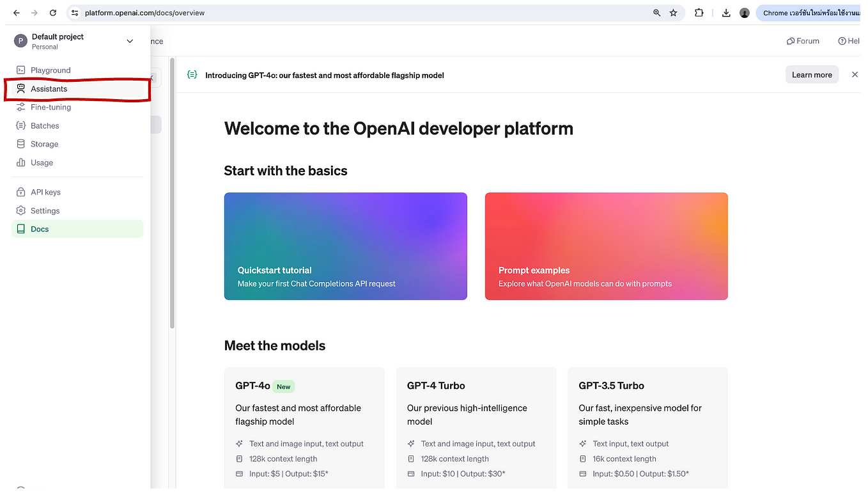This screenshot has width=868, height=495.
Task: Click the Settings gear icon
Action: 21,210
